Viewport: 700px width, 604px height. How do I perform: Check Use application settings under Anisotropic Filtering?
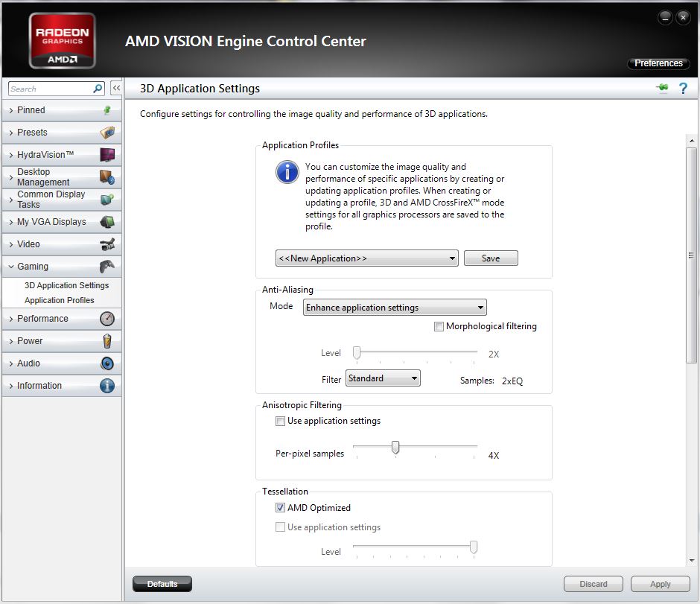point(280,421)
